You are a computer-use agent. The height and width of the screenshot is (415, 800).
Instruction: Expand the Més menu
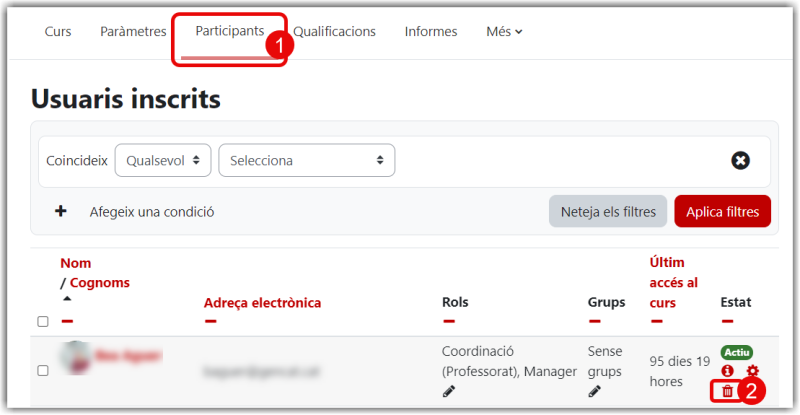pos(504,32)
